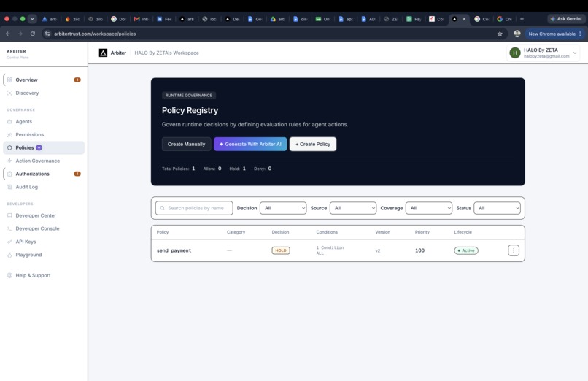Click the v2 version value

[378, 250]
